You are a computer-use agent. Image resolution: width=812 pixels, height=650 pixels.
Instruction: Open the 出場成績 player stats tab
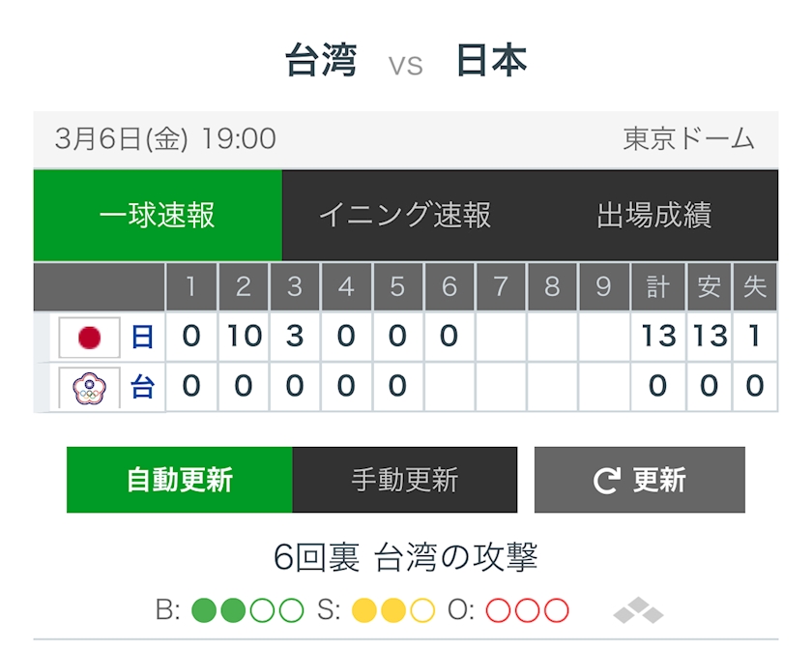point(654,216)
